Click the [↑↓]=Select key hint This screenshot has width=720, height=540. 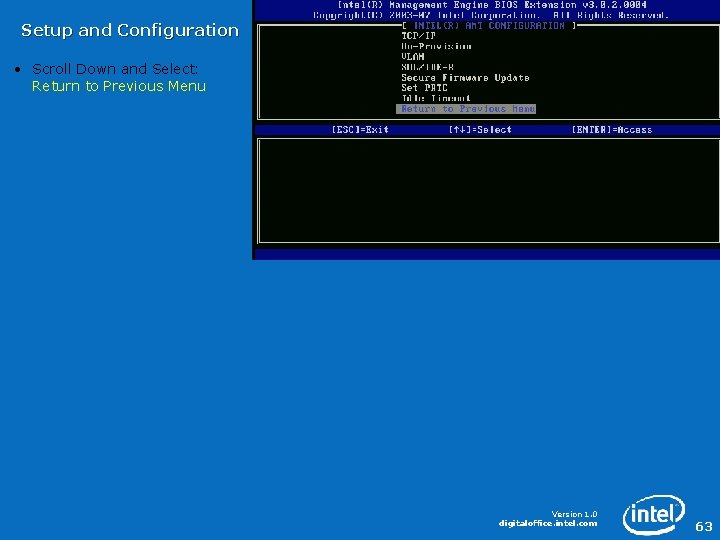point(480,130)
